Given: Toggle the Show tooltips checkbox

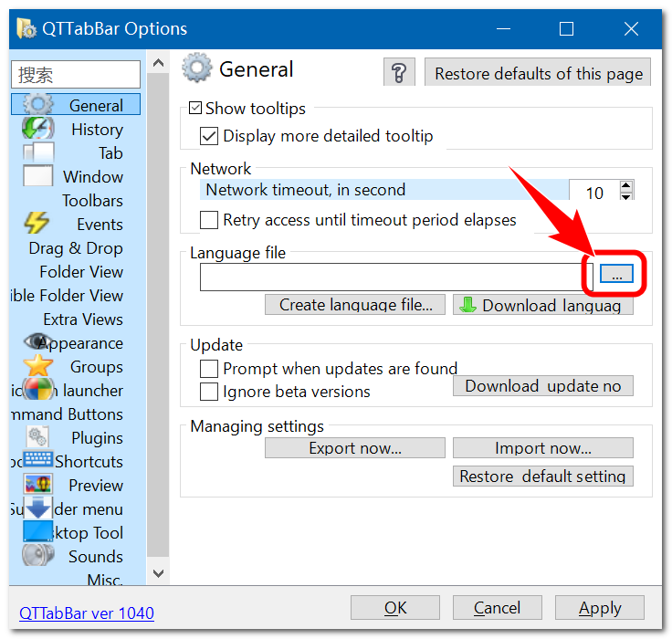Looking at the screenshot, I should [x=195, y=108].
